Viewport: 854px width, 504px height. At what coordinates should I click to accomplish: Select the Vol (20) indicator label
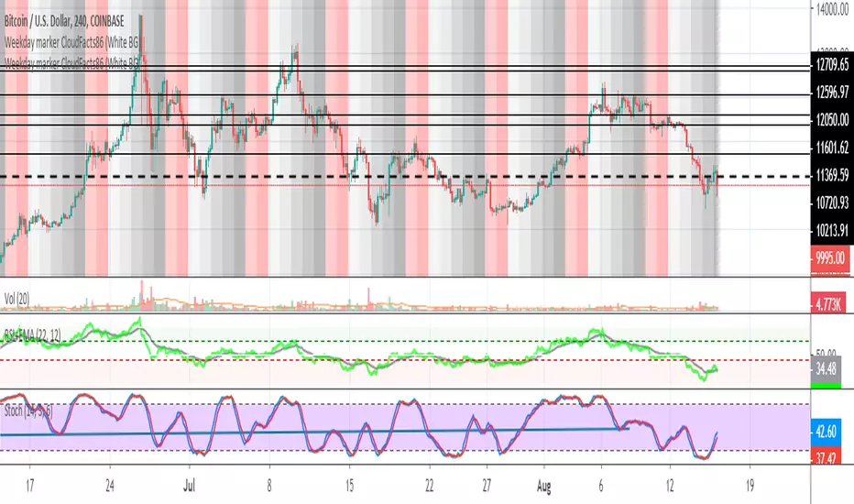(16, 299)
